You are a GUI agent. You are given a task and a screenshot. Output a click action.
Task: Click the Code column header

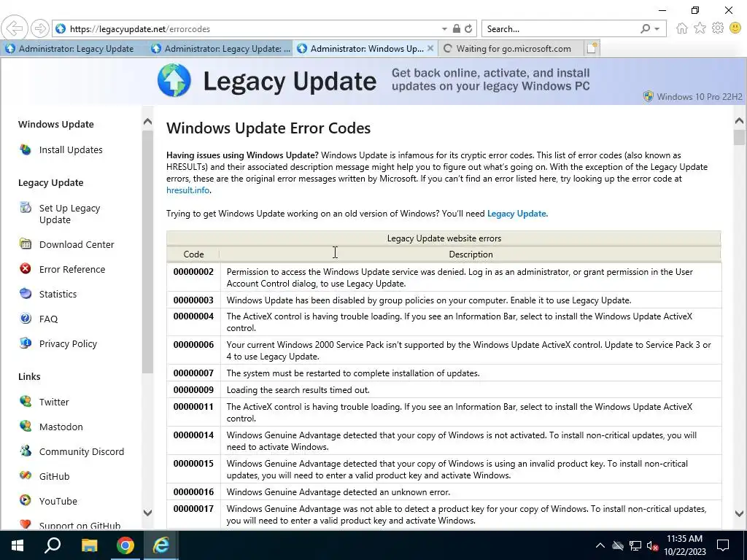pos(193,254)
